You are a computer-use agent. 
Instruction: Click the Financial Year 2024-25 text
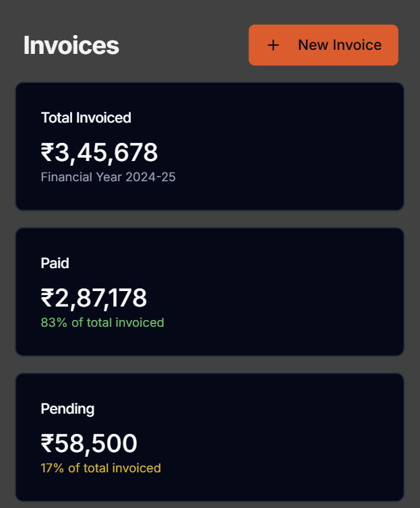point(108,177)
